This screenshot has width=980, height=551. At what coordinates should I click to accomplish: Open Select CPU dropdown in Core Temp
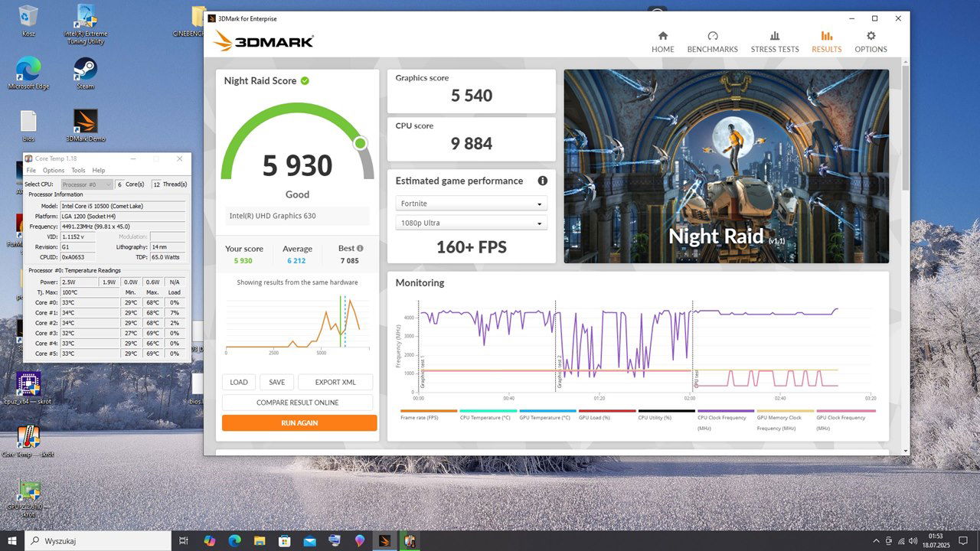coord(87,184)
